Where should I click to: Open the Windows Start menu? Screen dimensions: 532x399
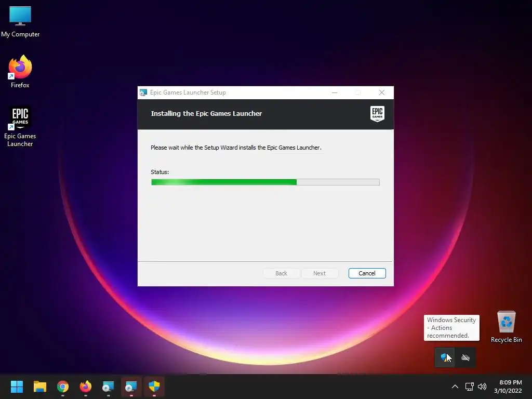pos(17,387)
